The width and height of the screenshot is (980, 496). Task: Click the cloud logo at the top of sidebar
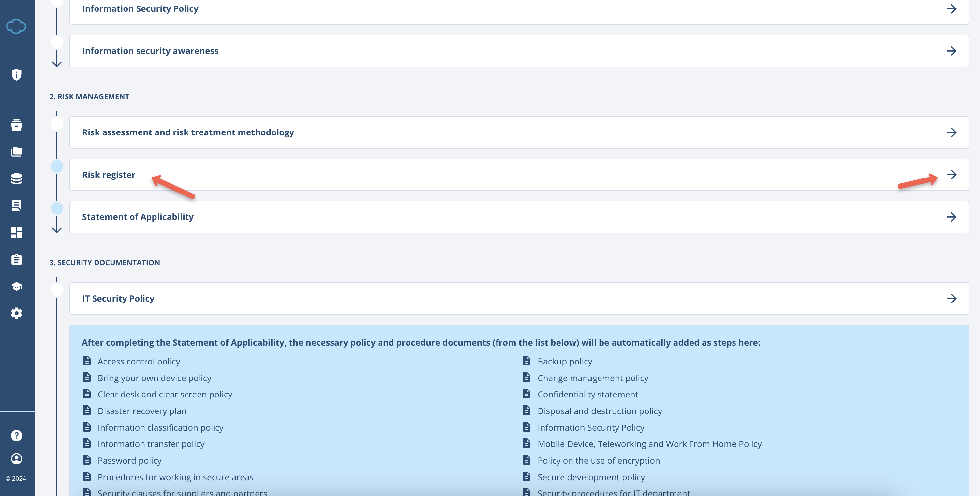[x=17, y=26]
